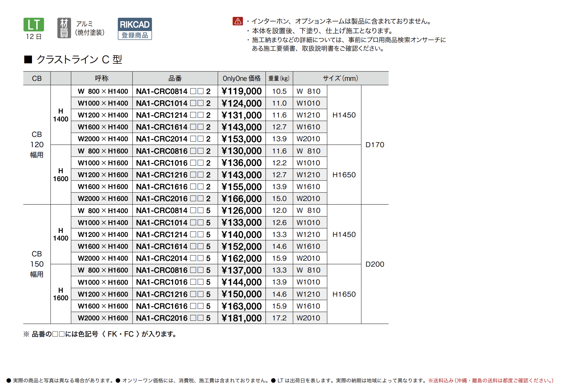Select part number NA1-CRC0816 □□ 5
This screenshot has height=392, width=562.
coord(173,270)
